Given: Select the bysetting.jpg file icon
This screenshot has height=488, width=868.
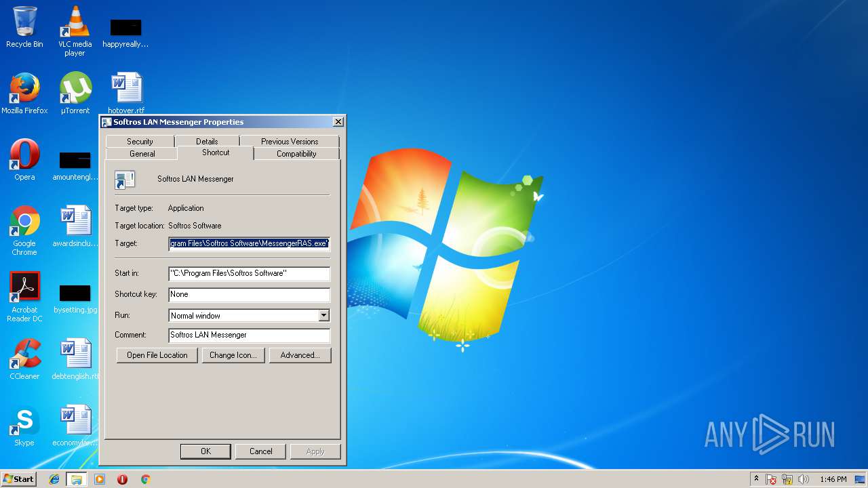Looking at the screenshot, I should tap(75, 298).
